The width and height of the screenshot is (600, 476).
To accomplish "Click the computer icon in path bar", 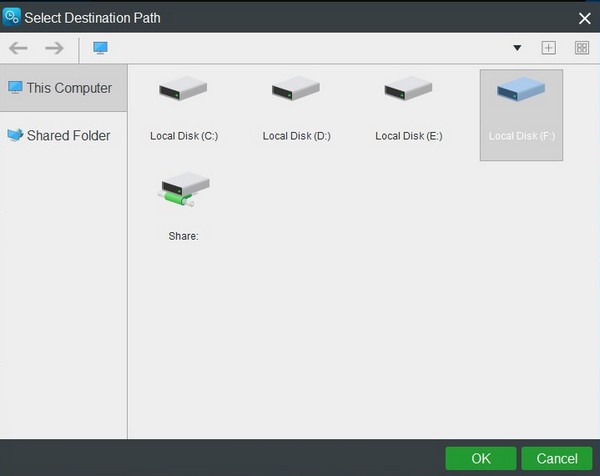I will click(100, 48).
